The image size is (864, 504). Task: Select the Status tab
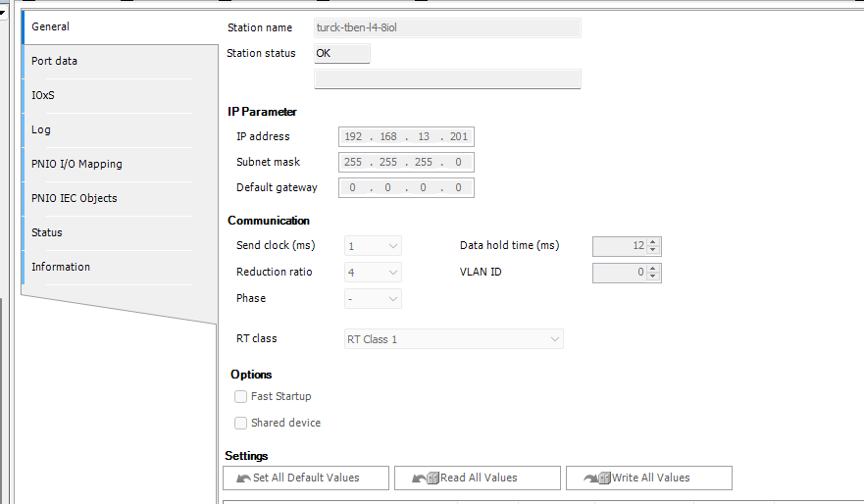tap(120, 232)
